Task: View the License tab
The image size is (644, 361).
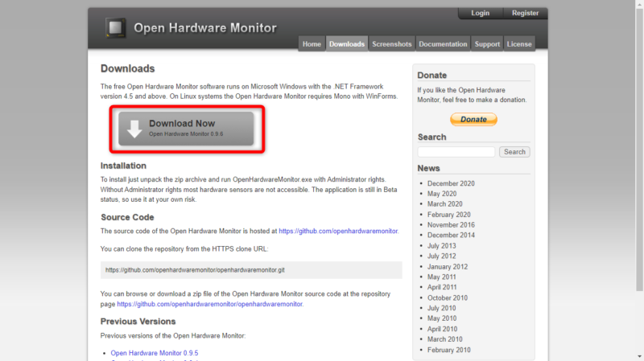Action: pos(519,44)
